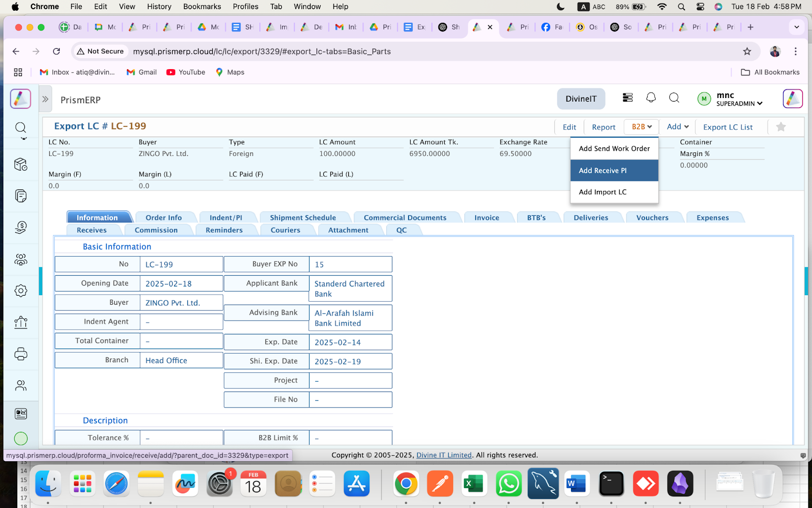Screen dimensions: 812x508
Task: Toggle the B2B dropdown
Action: pyautogui.click(x=641, y=126)
